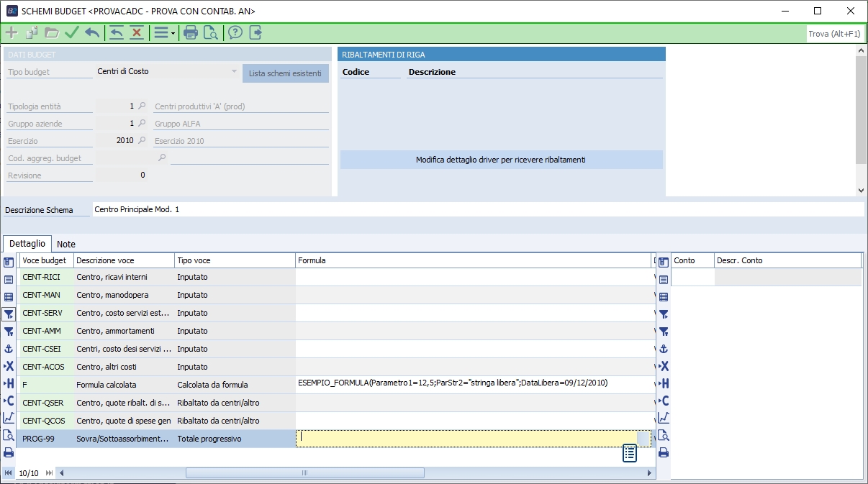Screen dimensions: 868x484
Task: Select the CENT-RICI budget row
Action: pos(335,277)
